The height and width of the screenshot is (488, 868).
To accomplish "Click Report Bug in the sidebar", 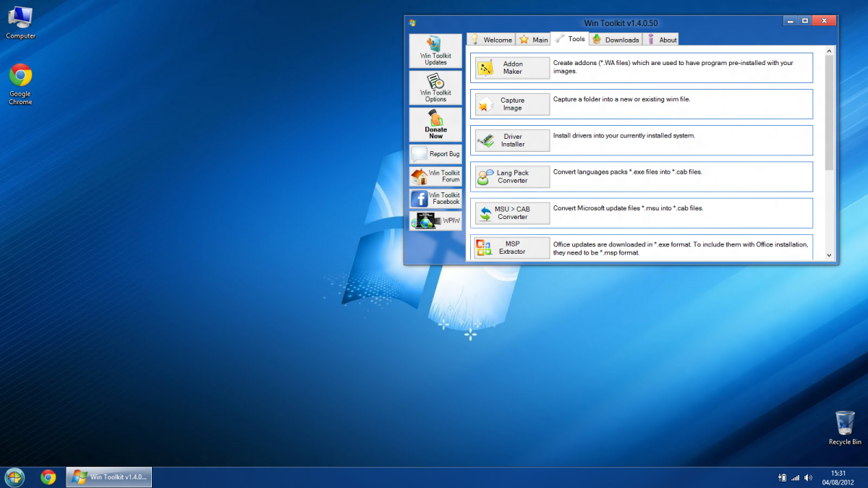I will point(435,154).
